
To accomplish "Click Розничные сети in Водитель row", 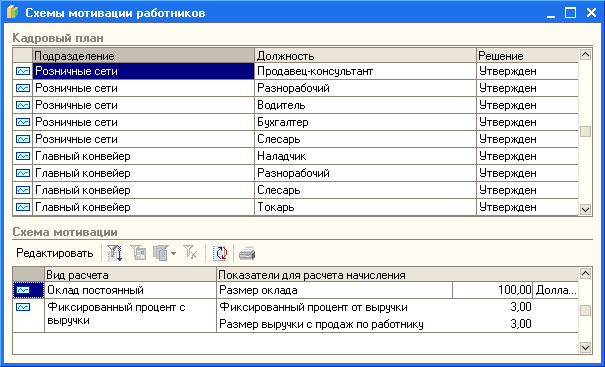I will (143, 105).
